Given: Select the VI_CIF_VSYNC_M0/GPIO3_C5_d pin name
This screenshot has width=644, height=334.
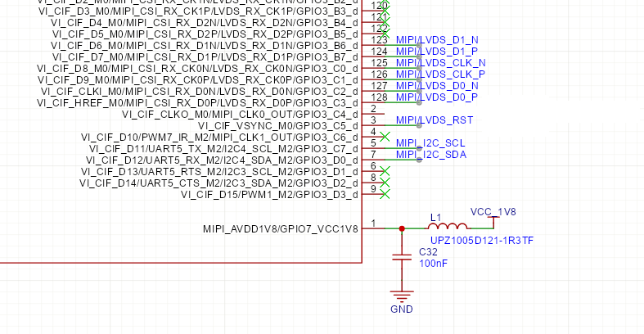Looking at the screenshot, I should [x=286, y=125].
